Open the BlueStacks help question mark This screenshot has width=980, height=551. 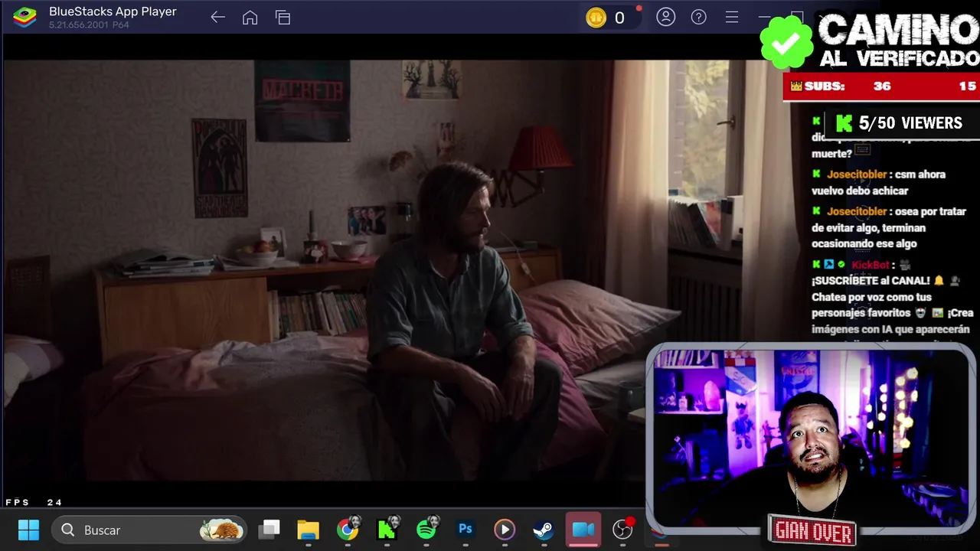[698, 17]
